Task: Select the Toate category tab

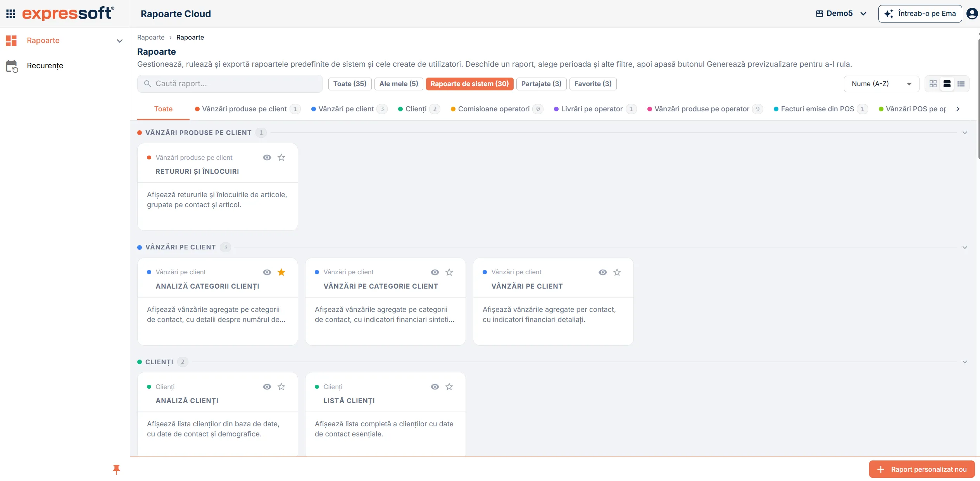Action: pyautogui.click(x=163, y=109)
